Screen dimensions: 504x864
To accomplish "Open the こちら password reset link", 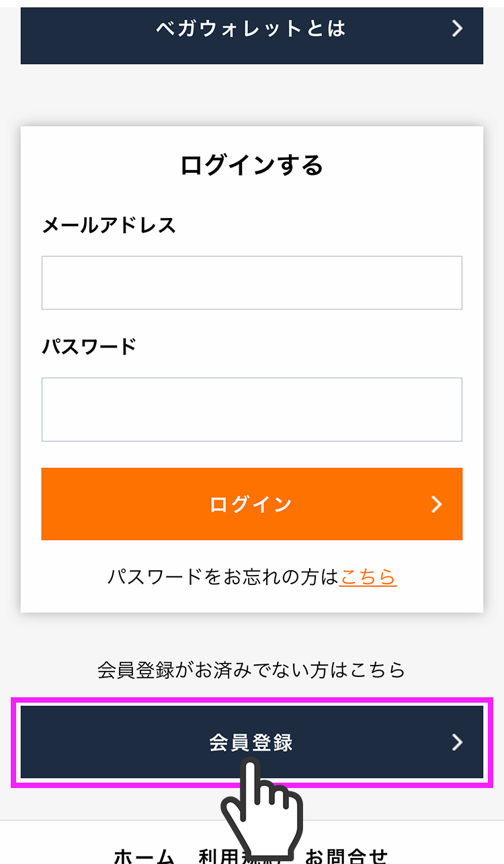I will tap(368, 577).
